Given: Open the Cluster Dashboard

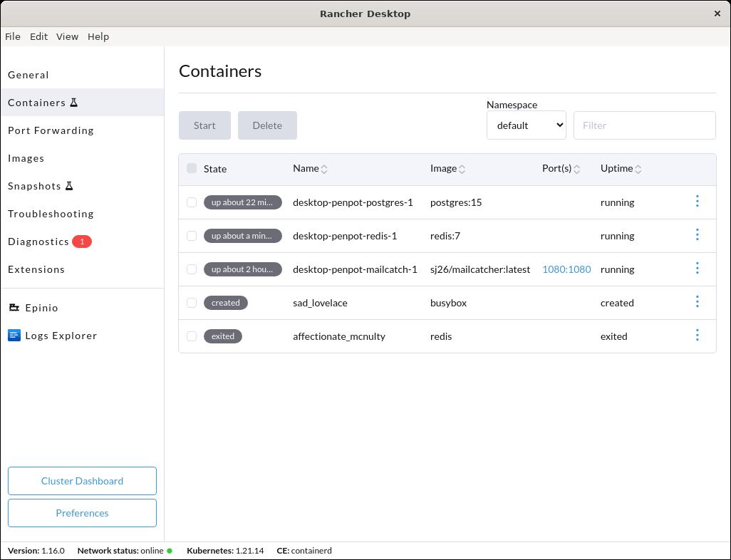Looking at the screenshot, I should [x=82, y=481].
